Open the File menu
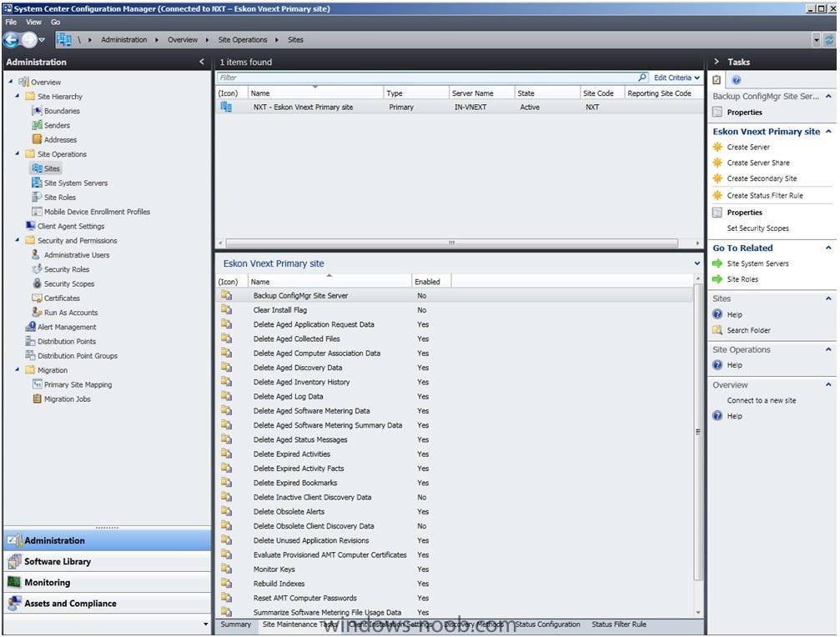Screen dimensions: 840x637 coord(11,23)
